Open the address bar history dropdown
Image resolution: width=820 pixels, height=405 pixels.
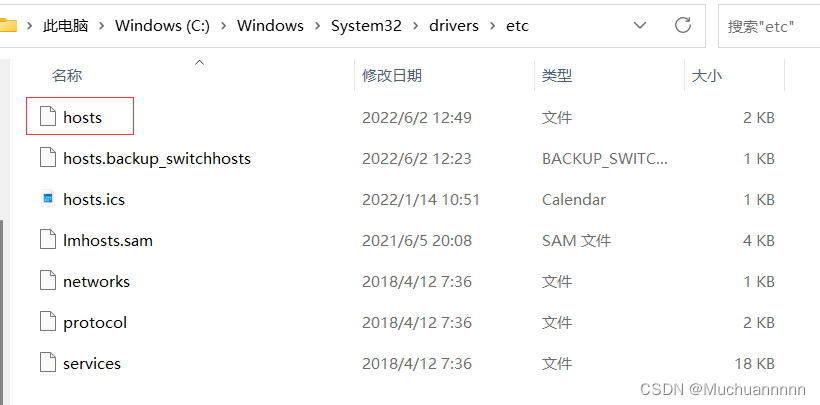point(640,25)
